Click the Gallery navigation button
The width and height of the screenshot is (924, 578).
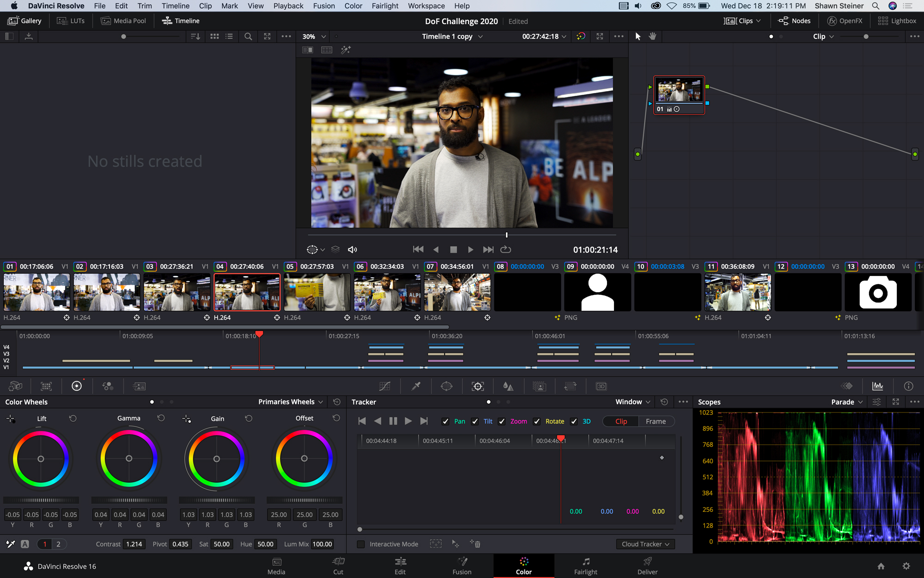coord(24,21)
